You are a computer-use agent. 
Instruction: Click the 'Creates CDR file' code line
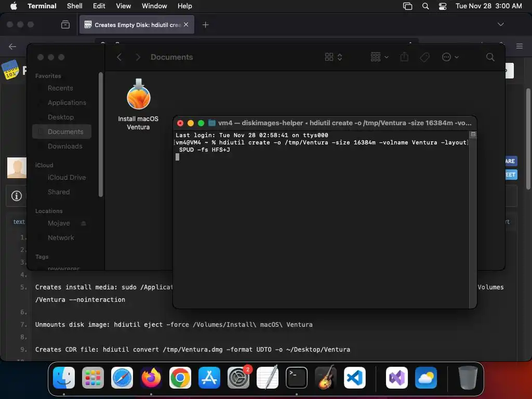coord(192,350)
